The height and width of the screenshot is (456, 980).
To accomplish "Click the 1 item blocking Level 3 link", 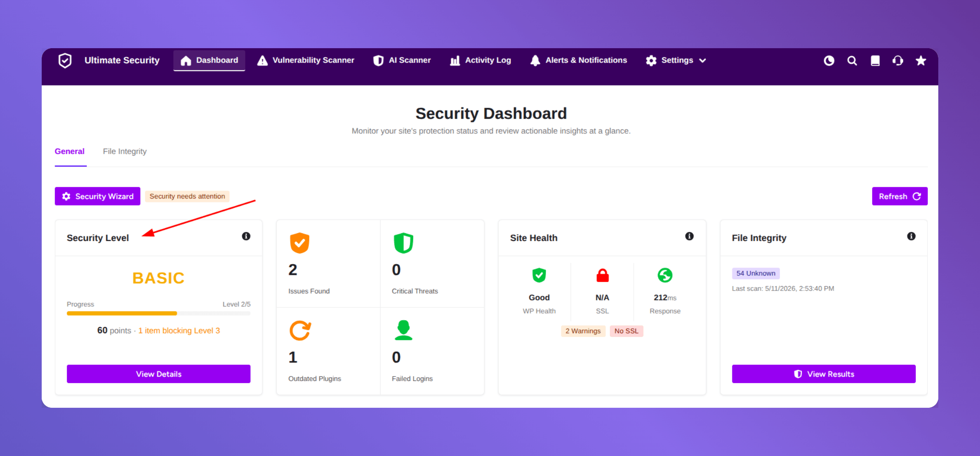I will coord(179,330).
